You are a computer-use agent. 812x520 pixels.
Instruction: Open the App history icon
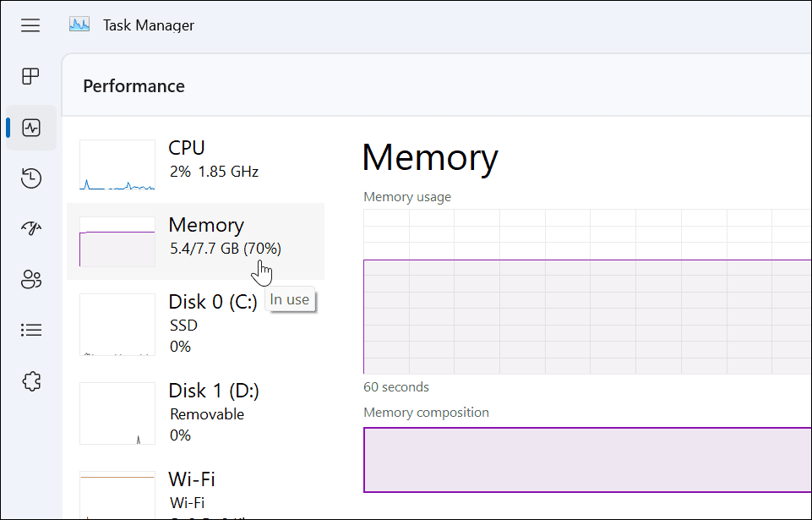[x=31, y=178]
